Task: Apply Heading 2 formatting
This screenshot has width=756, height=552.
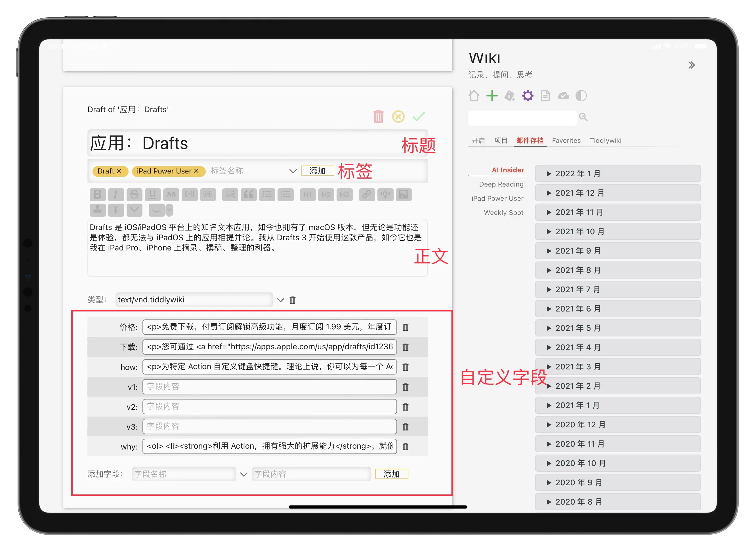Action: point(326,194)
